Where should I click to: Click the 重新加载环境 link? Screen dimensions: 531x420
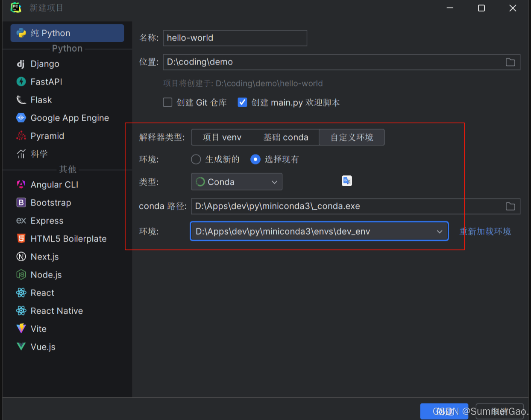click(x=485, y=231)
